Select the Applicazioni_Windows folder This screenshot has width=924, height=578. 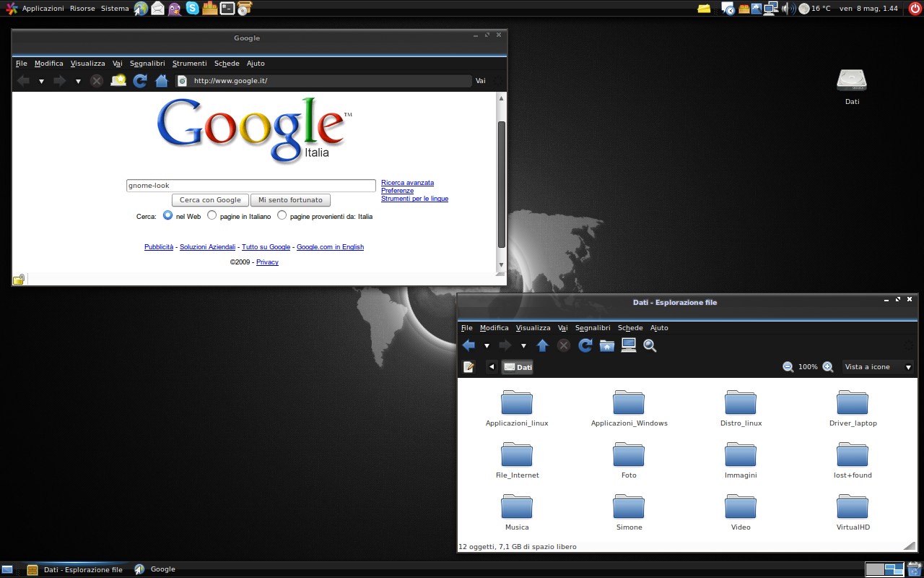click(x=629, y=408)
